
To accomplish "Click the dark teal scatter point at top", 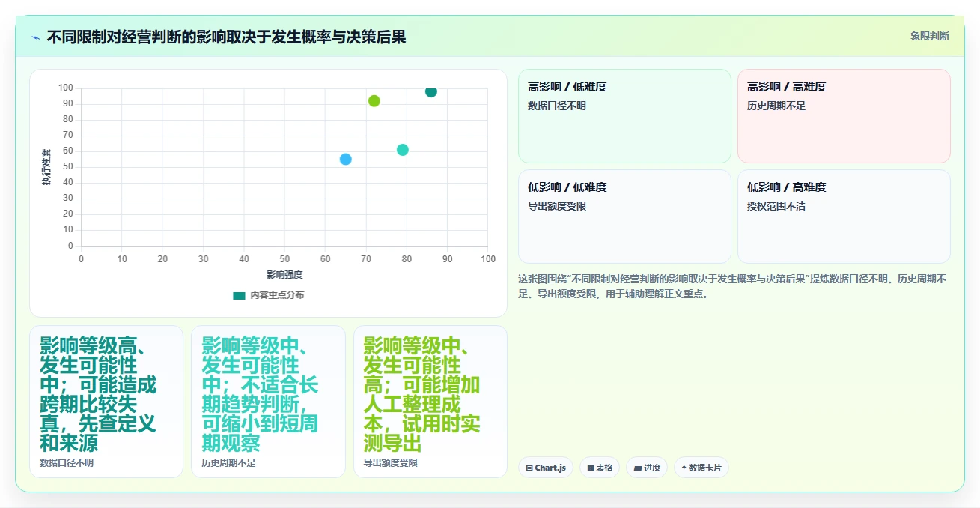I will point(431,91).
